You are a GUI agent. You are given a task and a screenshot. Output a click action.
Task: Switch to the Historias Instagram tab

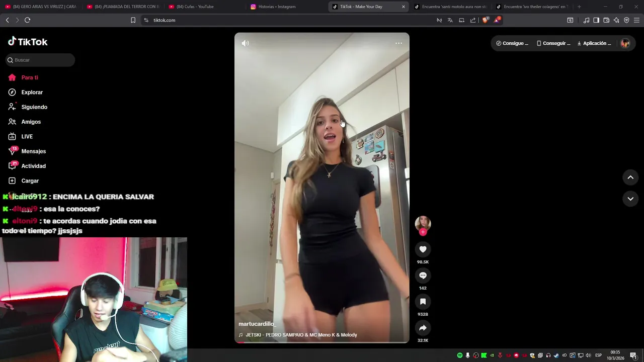287,7
